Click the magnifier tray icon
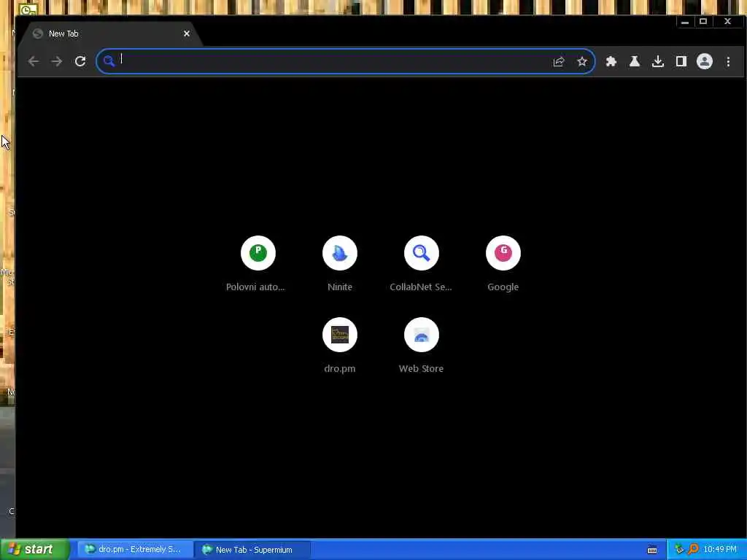This screenshot has width=747, height=560. [x=693, y=550]
